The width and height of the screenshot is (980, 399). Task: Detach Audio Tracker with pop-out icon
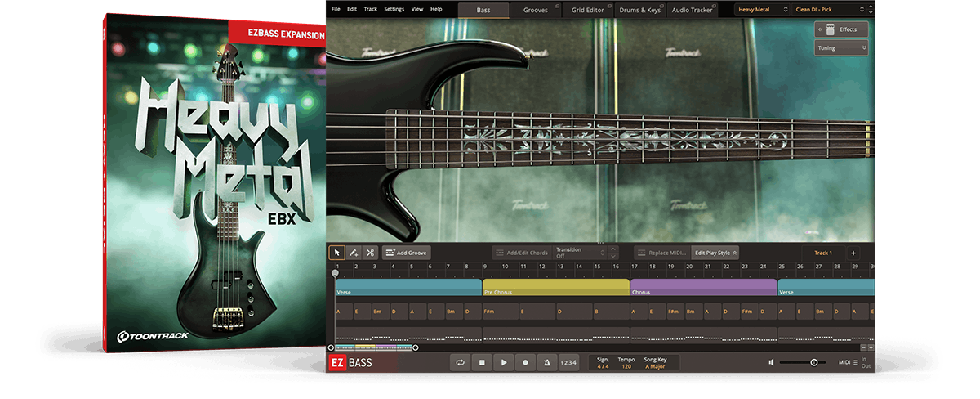pyautogui.click(x=714, y=6)
